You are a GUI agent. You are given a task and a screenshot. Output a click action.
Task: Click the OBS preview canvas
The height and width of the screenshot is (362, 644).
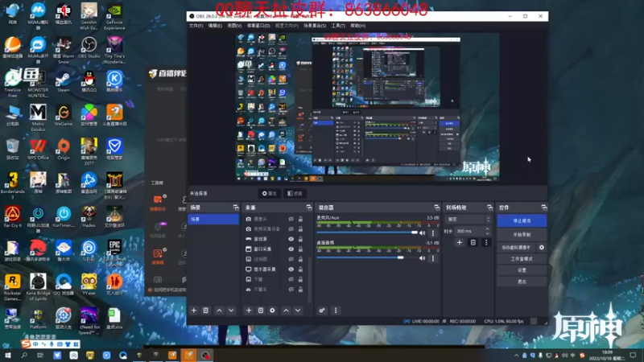(x=368, y=107)
